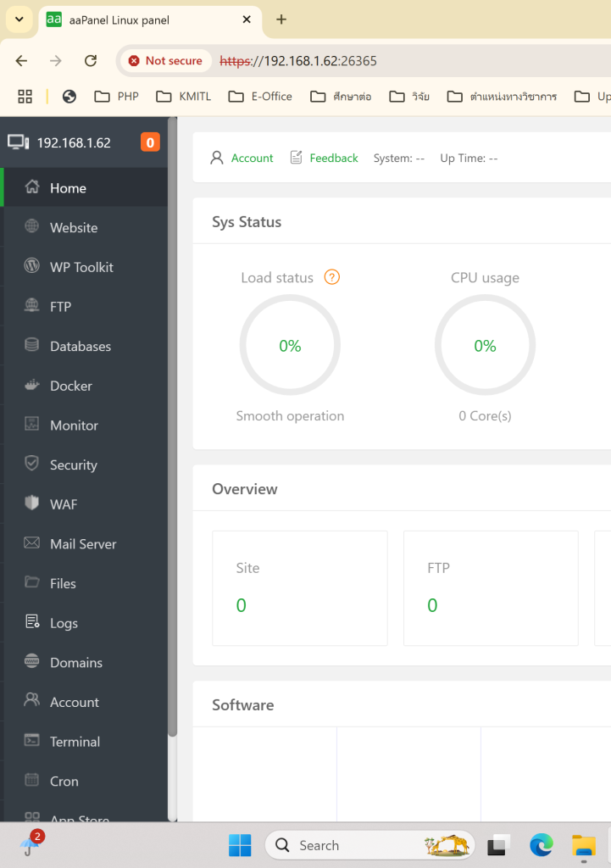The image size is (611, 868).
Task: Open File Explorer from taskbar
Action: tap(583, 845)
